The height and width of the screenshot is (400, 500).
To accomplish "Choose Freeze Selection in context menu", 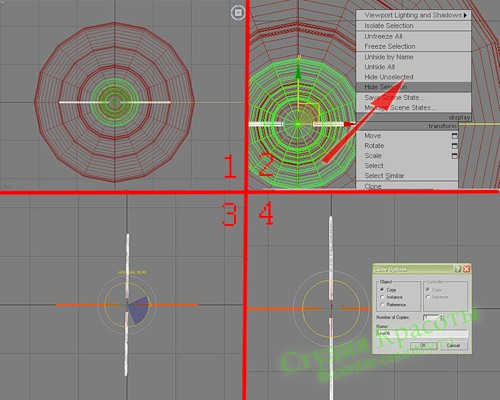I will coord(414,46).
